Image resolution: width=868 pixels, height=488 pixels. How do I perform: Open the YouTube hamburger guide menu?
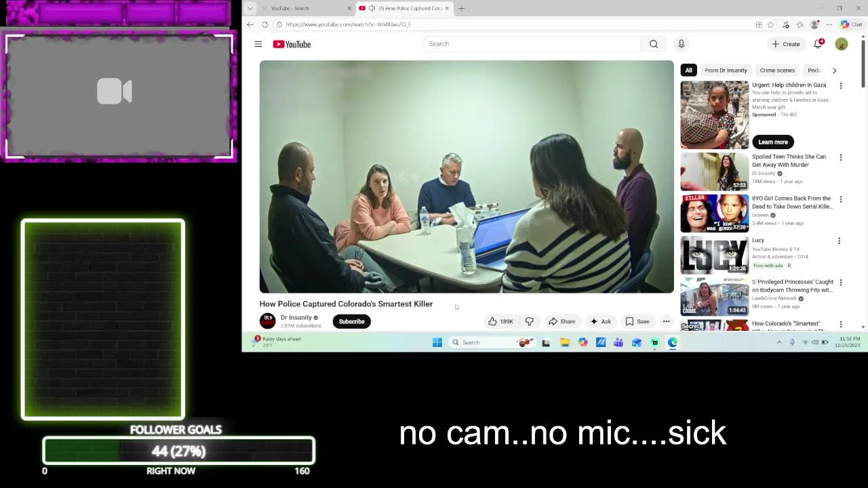pyautogui.click(x=258, y=44)
